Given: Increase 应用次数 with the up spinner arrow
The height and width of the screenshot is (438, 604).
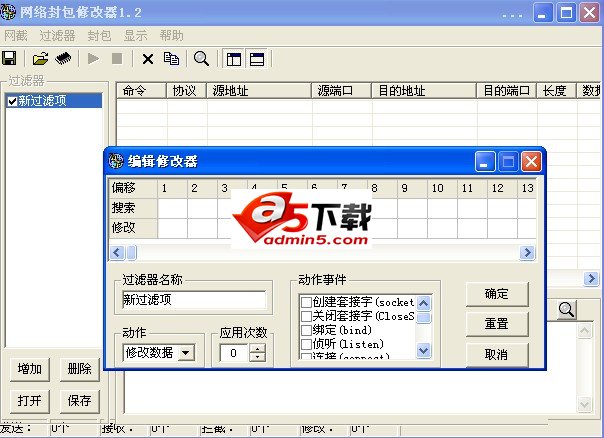Looking at the screenshot, I should pos(257,348).
